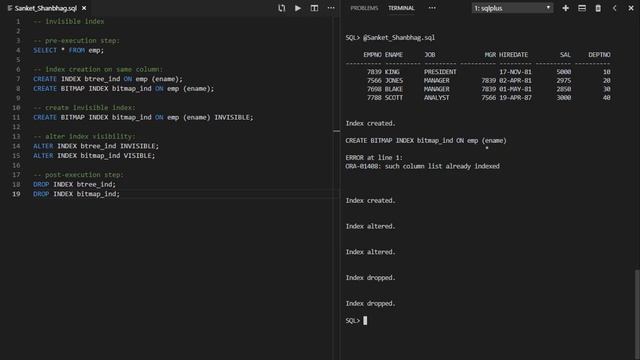Show additional panel views ellipsis
Image resolution: width=640 pixels, height=360 pixels.
coord(432,8)
